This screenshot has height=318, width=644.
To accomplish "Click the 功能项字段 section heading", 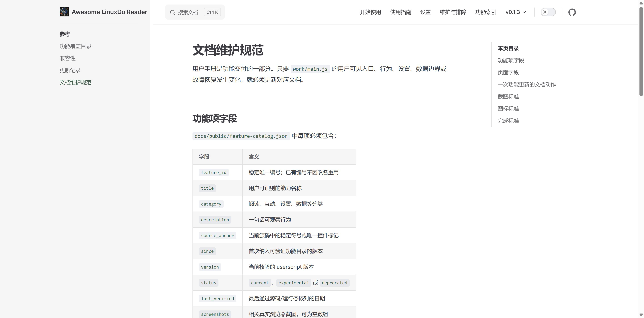I will pos(214,119).
